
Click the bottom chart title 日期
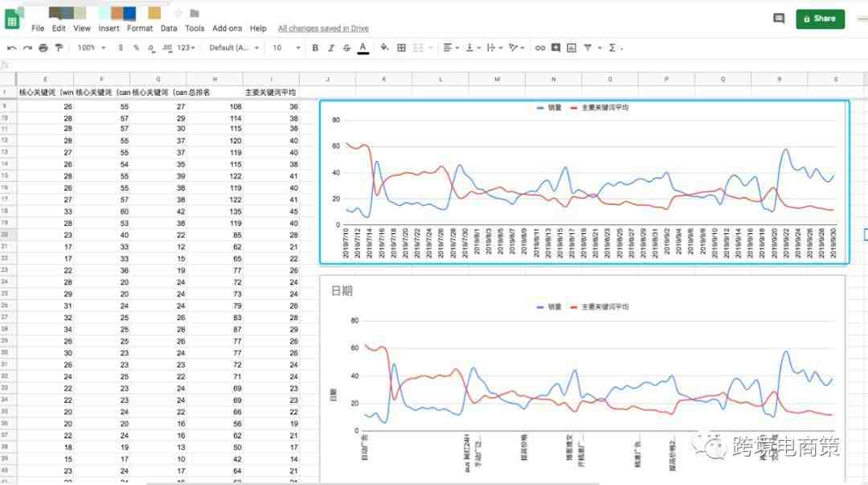[x=342, y=291]
